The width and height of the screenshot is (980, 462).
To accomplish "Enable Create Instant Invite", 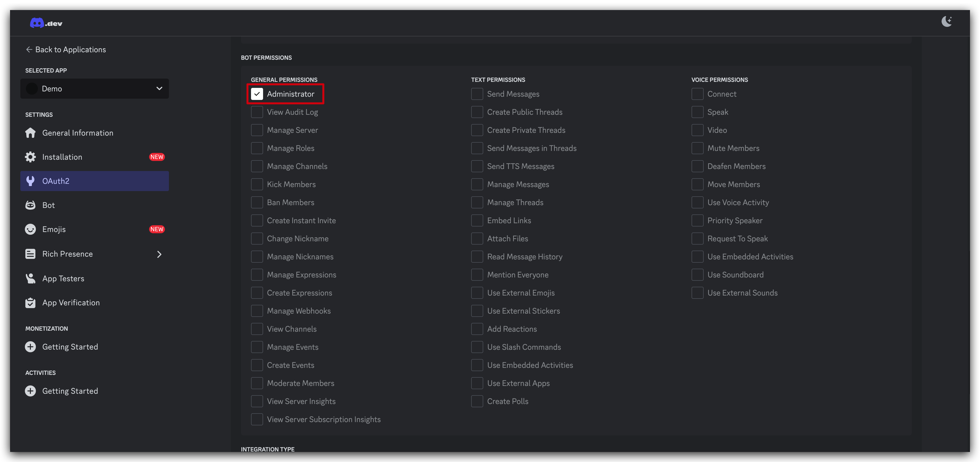I will (x=257, y=220).
